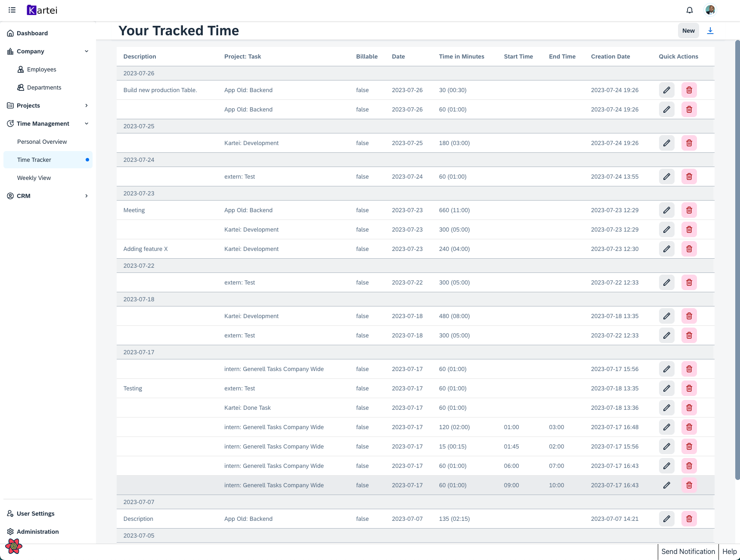Delete the 135 minute Description entry
This screenshot has height=560, width=740.
coord(689,519)
